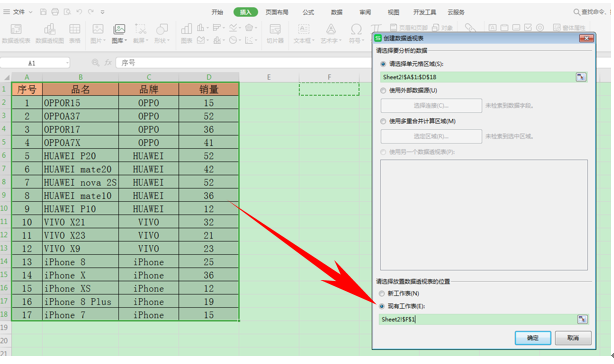Click the select-all corner of the sheet
614x364 pixels.
coord(6,77)
